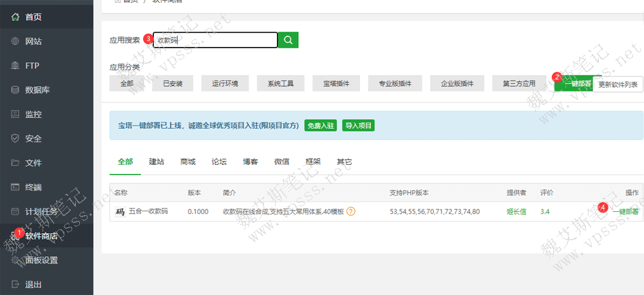This screenshot has height=295, width=644.
Task: Switch to the 建站 tab
Action: [156, 162]
